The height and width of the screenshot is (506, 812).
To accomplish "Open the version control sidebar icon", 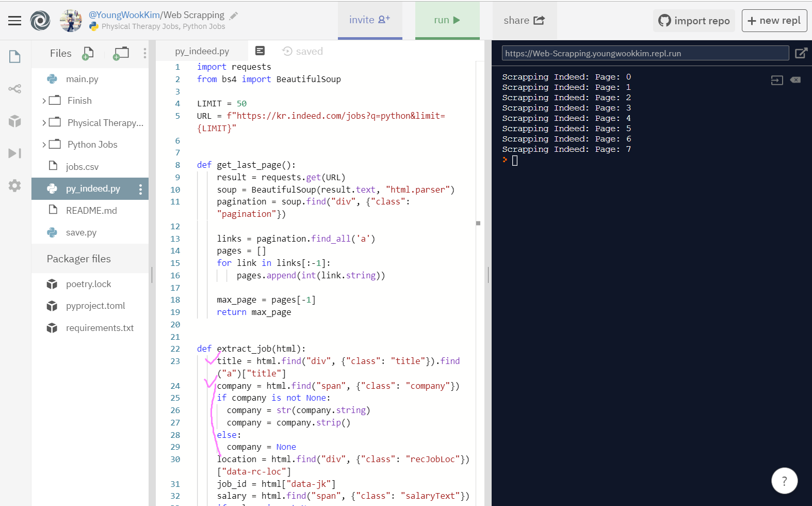I will coord(15,89).
